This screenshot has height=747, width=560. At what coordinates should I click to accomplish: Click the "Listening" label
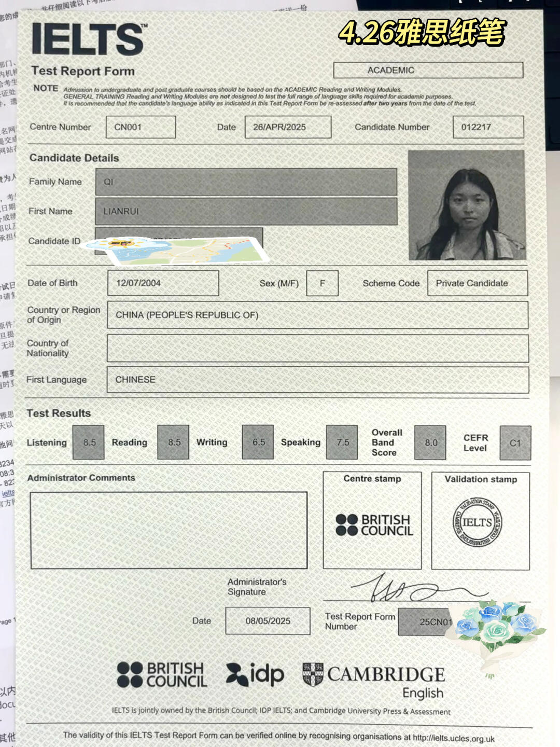47,442
